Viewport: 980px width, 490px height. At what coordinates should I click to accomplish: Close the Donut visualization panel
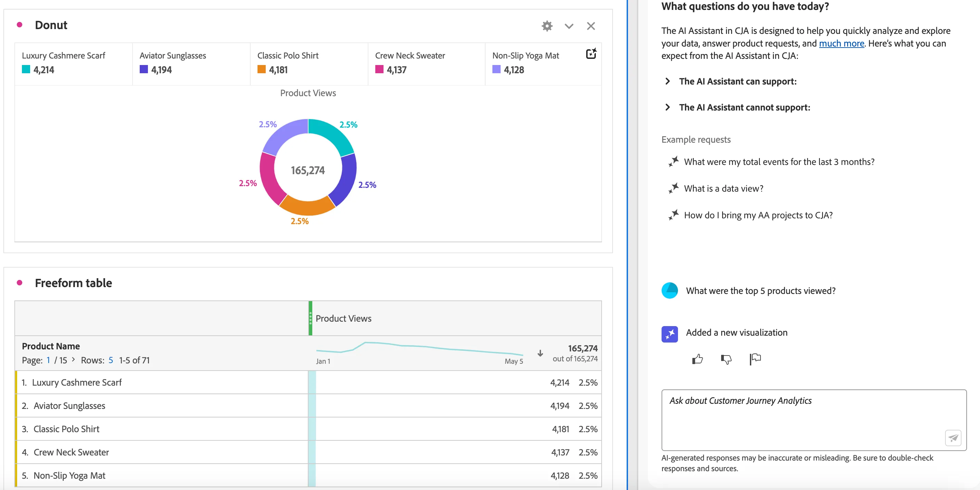coord(591,26)
